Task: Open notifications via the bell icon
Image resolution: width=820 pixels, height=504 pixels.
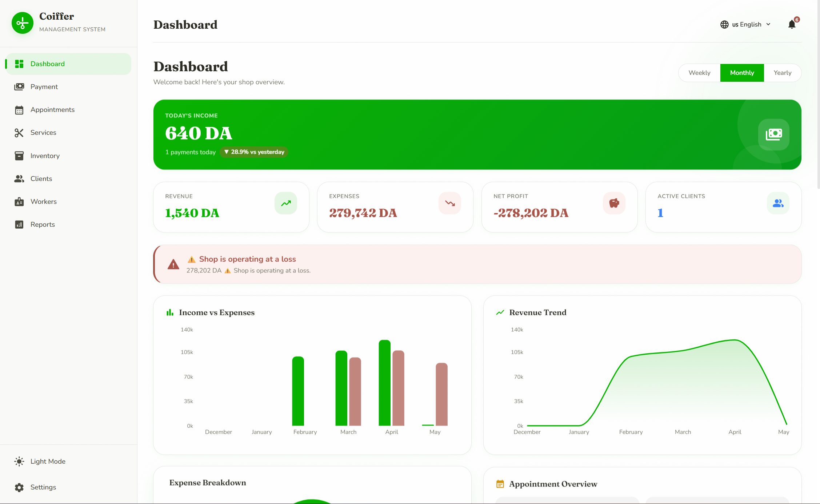Action: pos(792,24)
